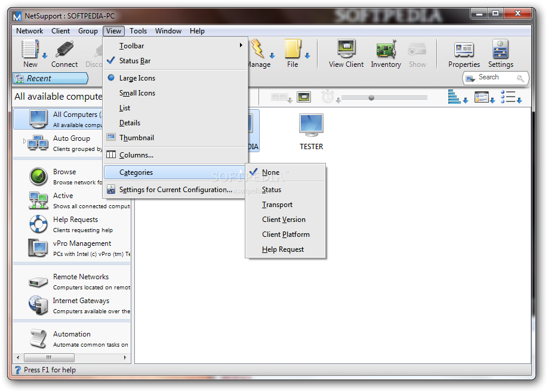Click the thumbnail size slider handle
The width and height of the screenshot is (548, 392).
point(371,98)
